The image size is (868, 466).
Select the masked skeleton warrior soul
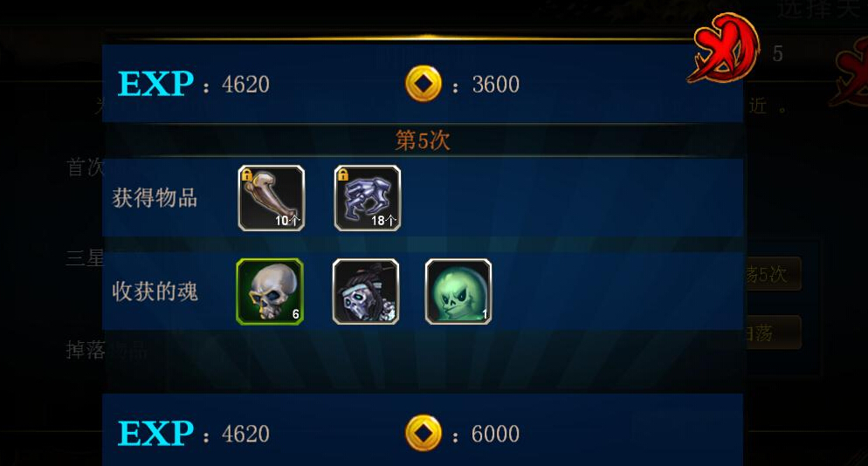366,291
